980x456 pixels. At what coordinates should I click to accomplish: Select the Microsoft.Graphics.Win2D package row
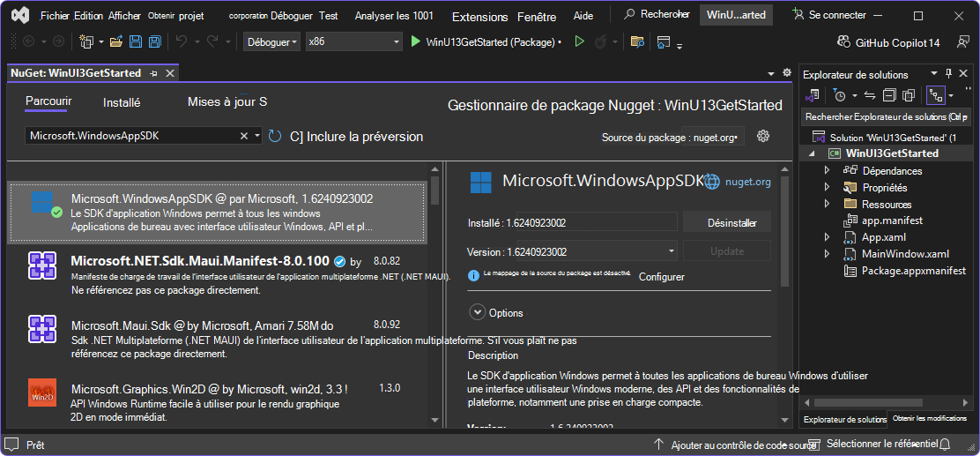click(x=217, y=400)
